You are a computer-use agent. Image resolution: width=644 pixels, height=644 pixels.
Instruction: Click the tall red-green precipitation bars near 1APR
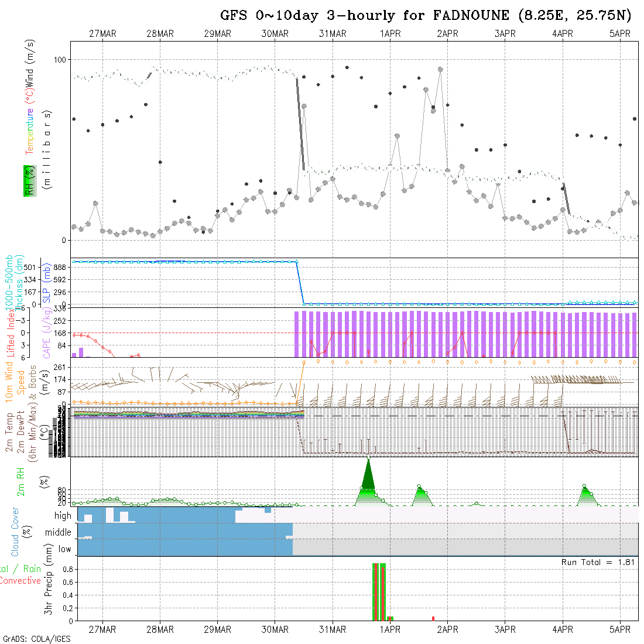pos(379,591)
